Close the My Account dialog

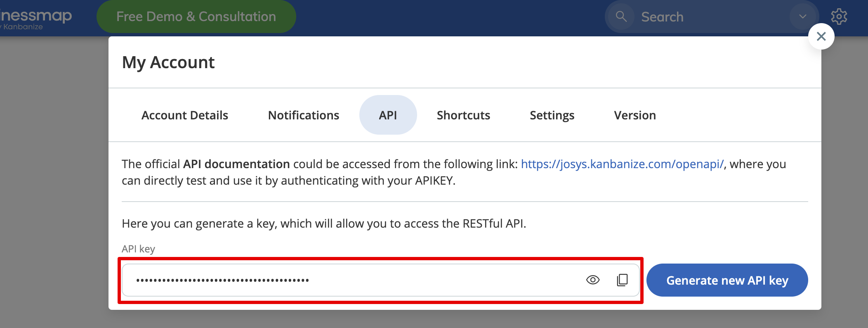click(x=821, y=36)
